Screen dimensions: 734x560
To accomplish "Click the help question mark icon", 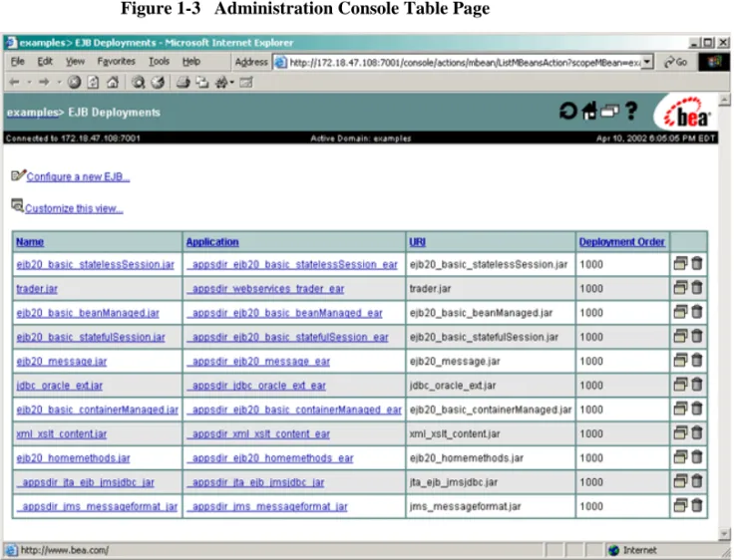I will [x=631, y=112].
